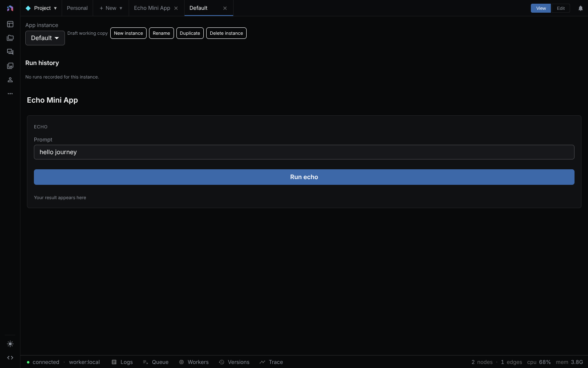Switch to View mode

(541, 8)
